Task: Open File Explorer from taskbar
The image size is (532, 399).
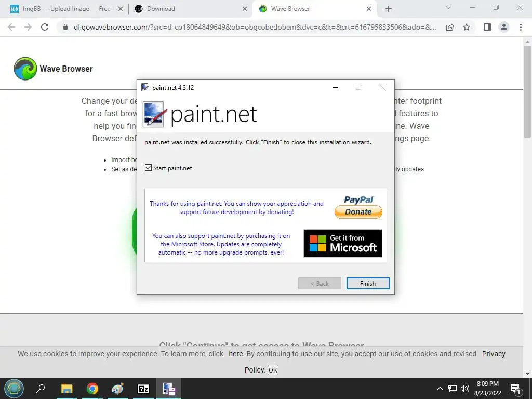Action: click(67, 389)
